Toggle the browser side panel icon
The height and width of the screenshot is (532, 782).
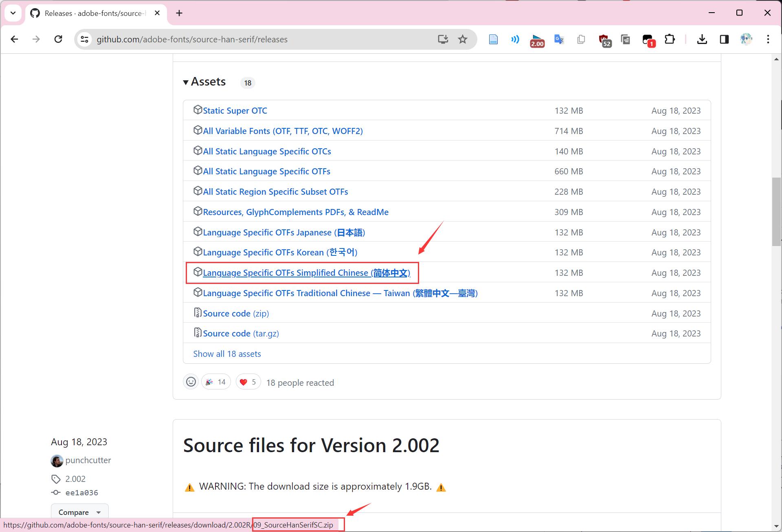[x=724, y=39]
